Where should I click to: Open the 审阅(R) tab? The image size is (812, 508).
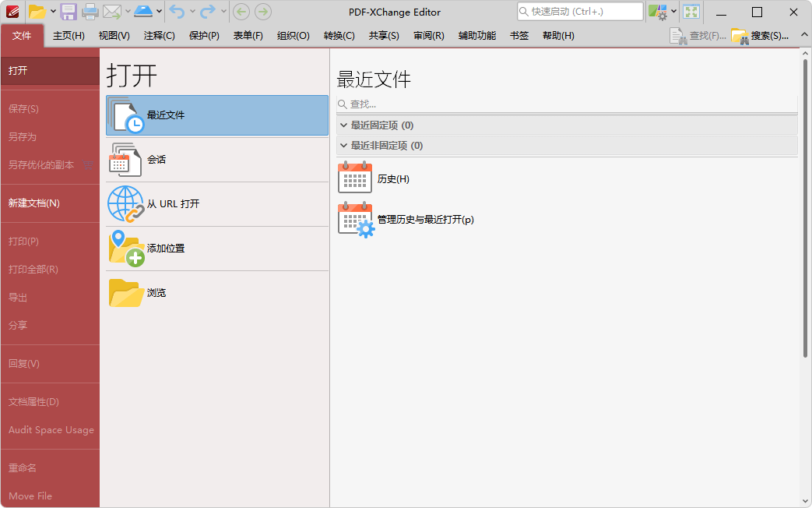click(429, 36)
